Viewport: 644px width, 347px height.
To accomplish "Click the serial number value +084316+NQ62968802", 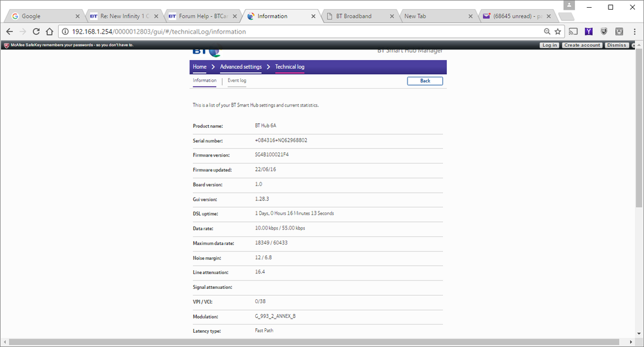I will (x=281, y=140).
